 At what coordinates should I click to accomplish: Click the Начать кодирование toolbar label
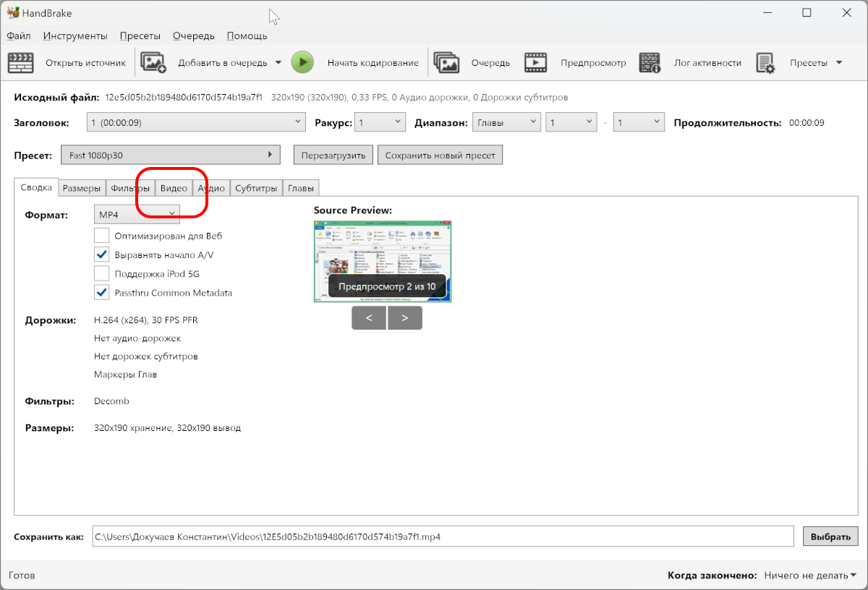373,63
